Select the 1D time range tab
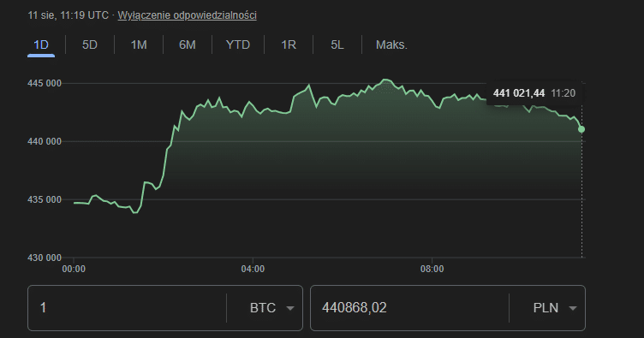 [41, 44]
